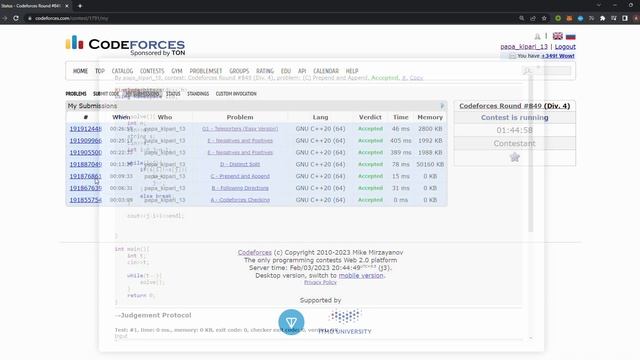Click the Codeforces link in footer
This screenshot has width=640, height=360.
click(255, 253)
